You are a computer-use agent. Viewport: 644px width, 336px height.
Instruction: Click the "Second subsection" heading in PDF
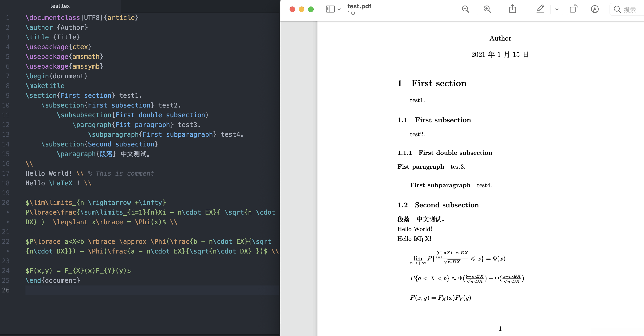coord(447,205)
